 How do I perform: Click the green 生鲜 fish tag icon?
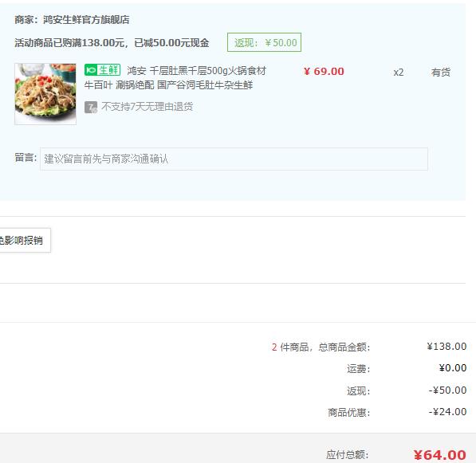click(102, 70)
